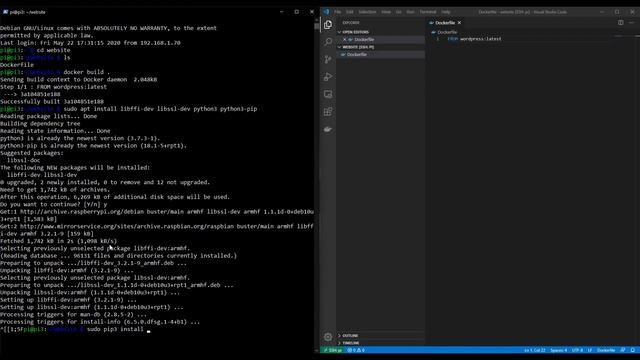Viewport: 640px width, 360px height.
Task: Click the 'Last login: Fri May 22' terminal line
Action: tap(90, 43)
